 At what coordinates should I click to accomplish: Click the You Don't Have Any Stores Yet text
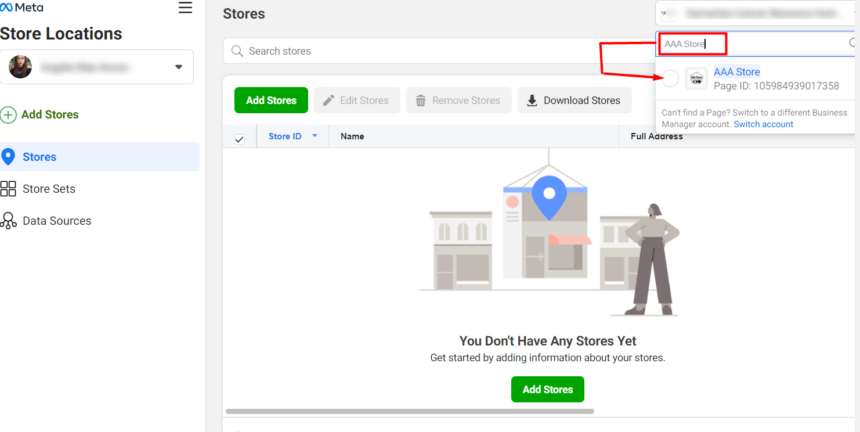coord(547,341)
